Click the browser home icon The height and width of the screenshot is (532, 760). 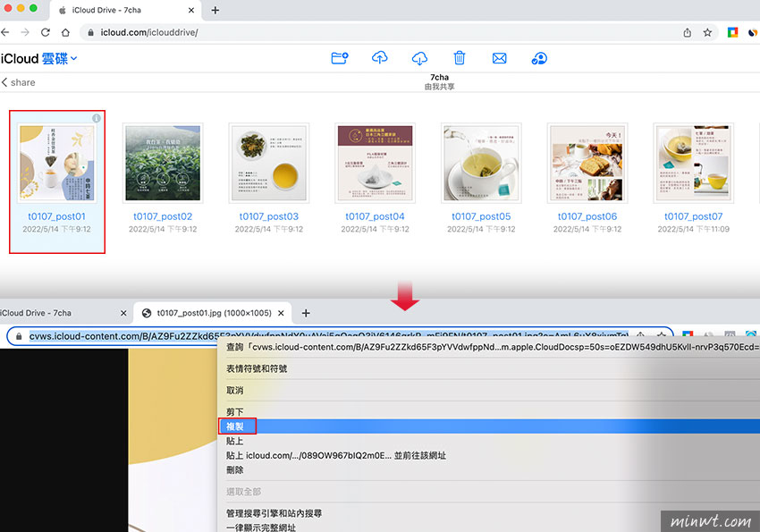pos(65,32)
